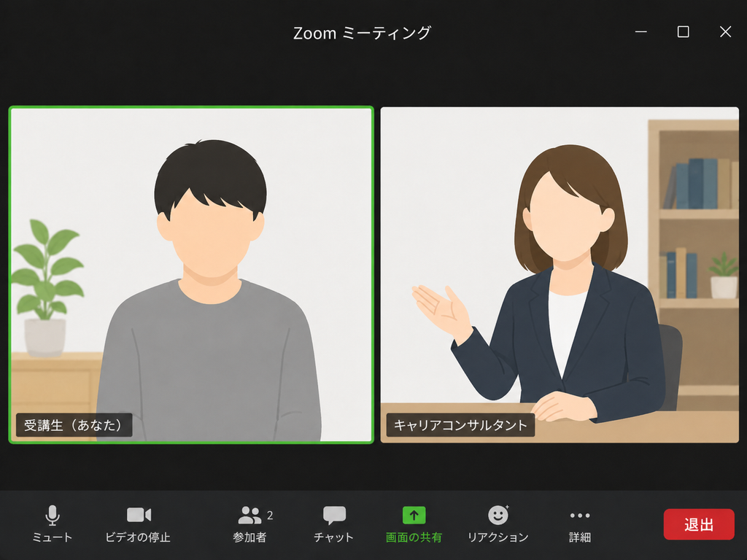Minimize the Zoom meeting window

pyautogui.click(x=640, y=32)
